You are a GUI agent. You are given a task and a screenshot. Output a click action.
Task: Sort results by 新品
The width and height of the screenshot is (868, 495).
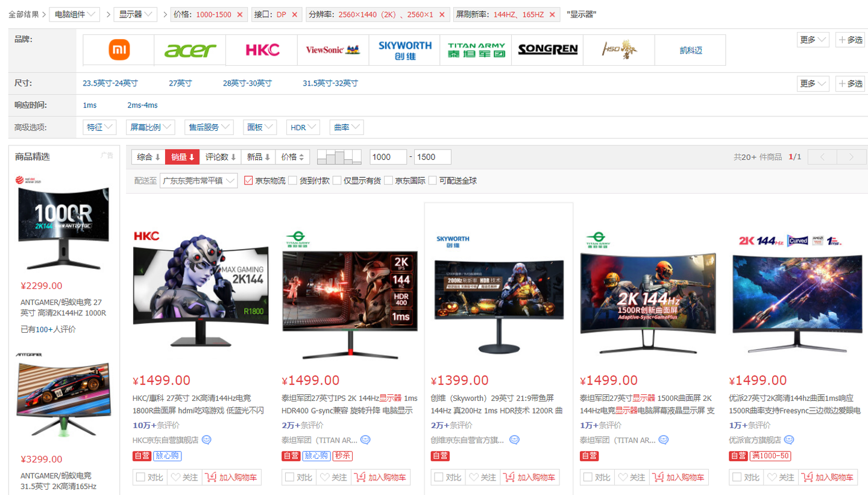coord(259,157)
